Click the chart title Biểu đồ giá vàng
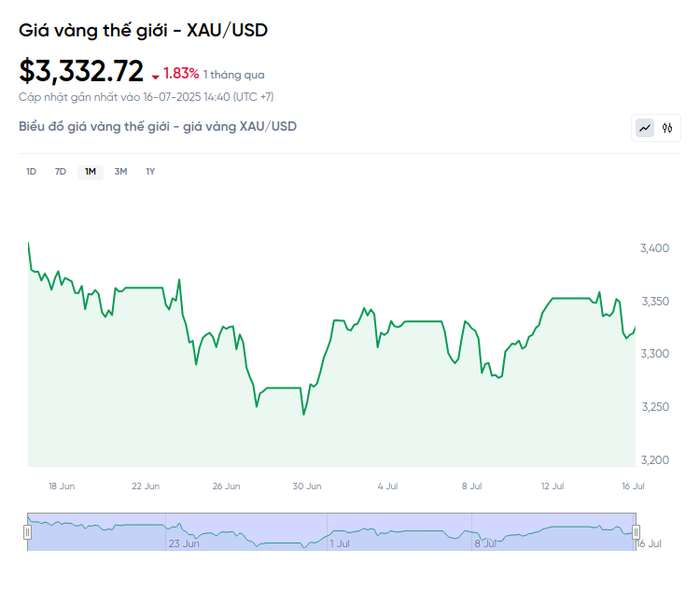 (x=158, y=126)
